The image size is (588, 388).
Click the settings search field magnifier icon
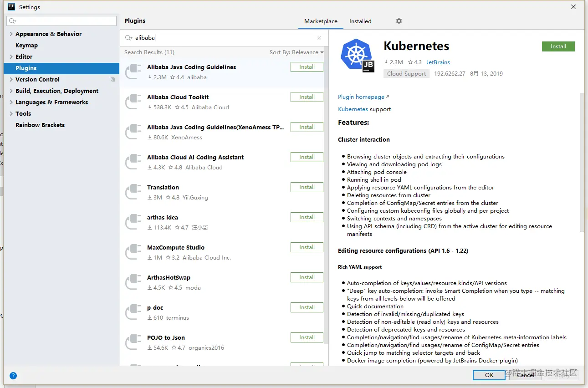[12, 21]
